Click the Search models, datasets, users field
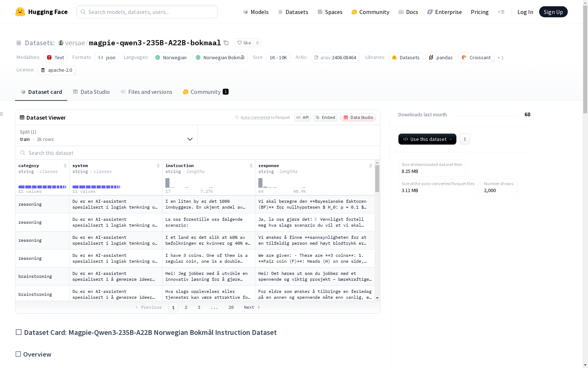Screen dimensions: 588x368 coord(147,12)
